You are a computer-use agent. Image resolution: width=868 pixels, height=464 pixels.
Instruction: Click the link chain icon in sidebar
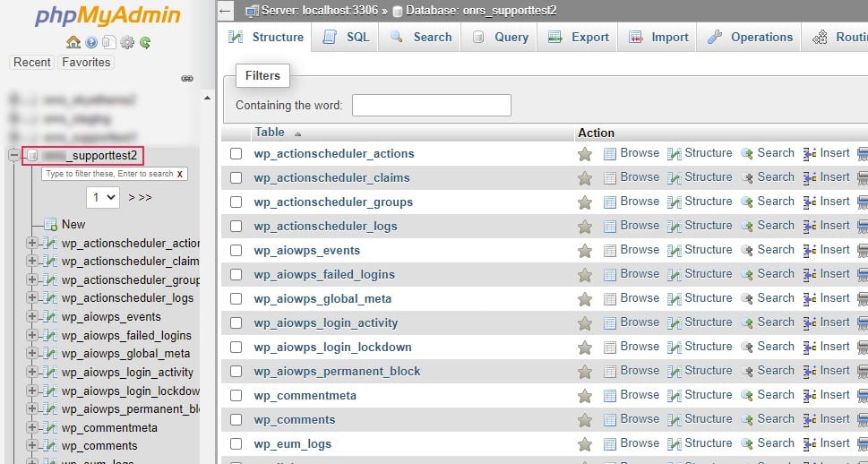point(187,79)
